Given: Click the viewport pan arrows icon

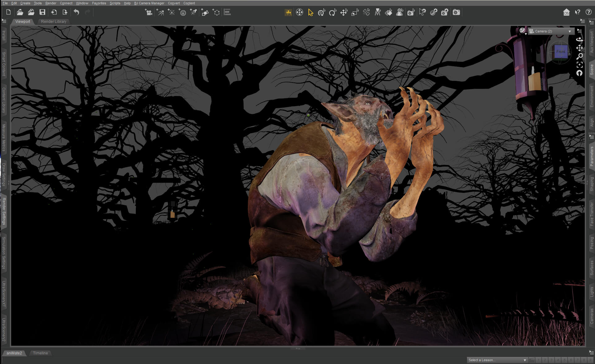Looking at the screenshot, I should tap(580, 48).
